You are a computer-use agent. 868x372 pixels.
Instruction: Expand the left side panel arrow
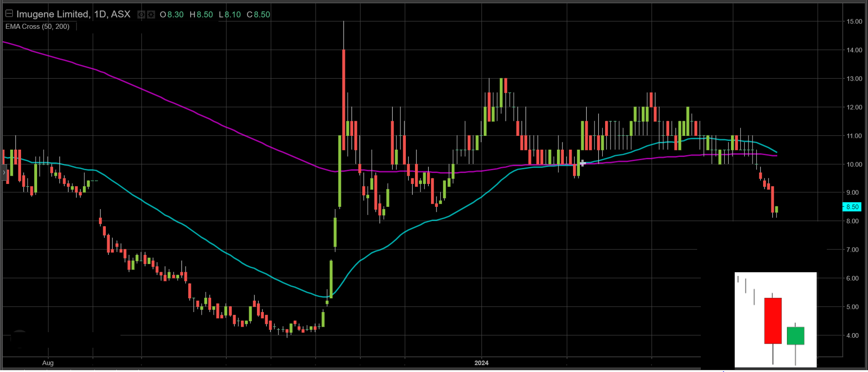pos(4,173)
